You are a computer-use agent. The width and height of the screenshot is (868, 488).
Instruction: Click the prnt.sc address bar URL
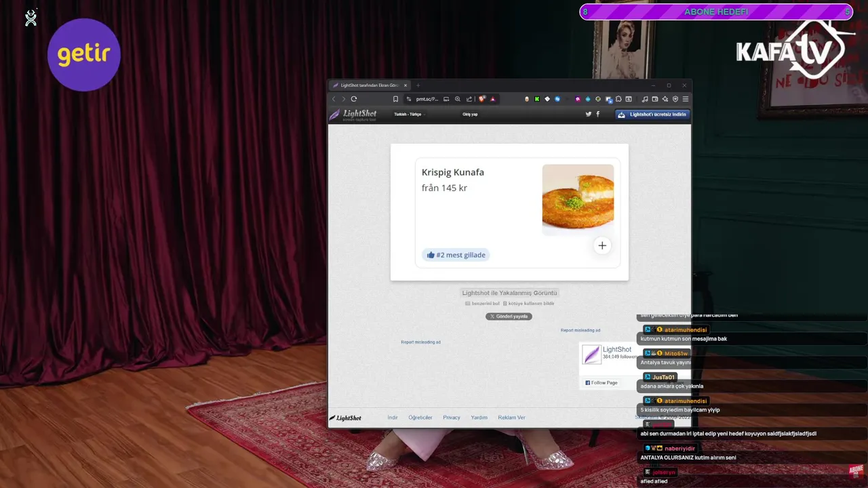pyautogui.click(x=427, y=99)
